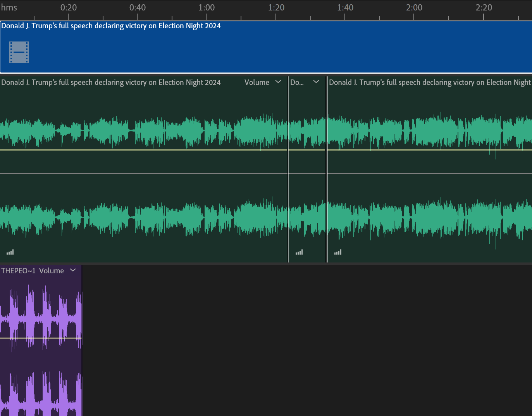The height and width of the screenshot is (416, 532).
Task: Click the volume envelope line on the third audio clip
Action: (430, 150)
